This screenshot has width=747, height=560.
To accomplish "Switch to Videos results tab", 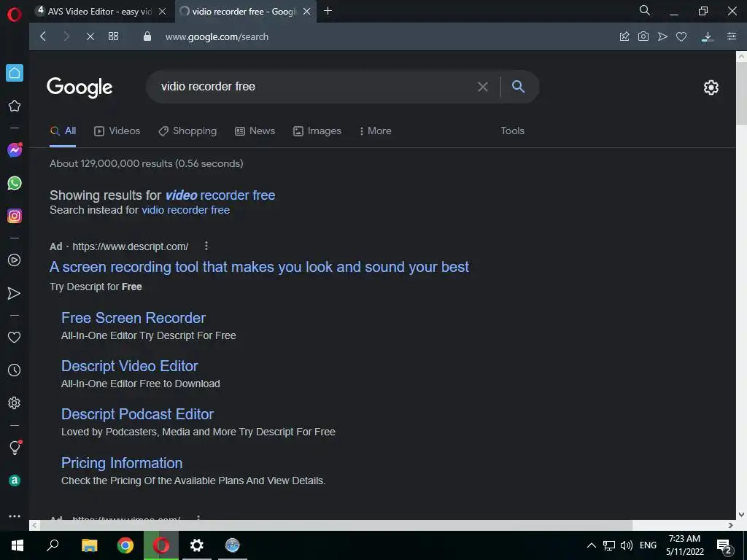I will [117, 131].
